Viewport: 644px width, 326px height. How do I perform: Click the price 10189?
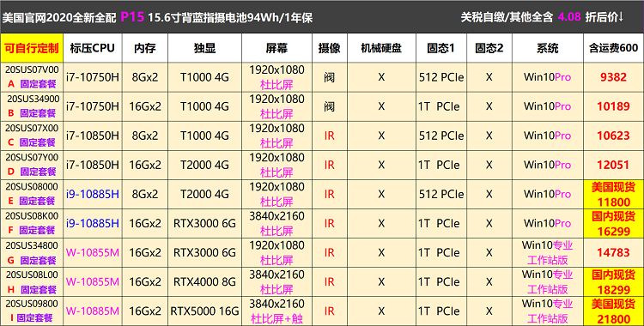tap(614, 106)
